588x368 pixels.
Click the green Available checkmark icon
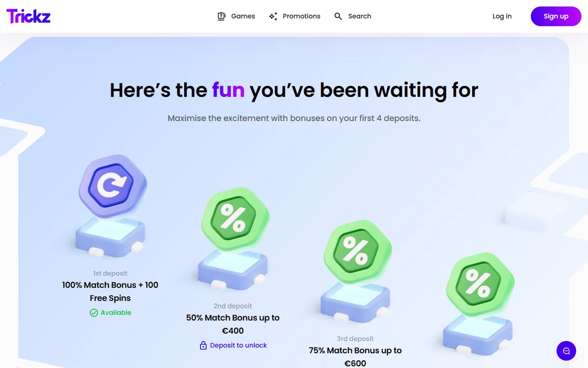pyautogui.click(x=94, y=313)
